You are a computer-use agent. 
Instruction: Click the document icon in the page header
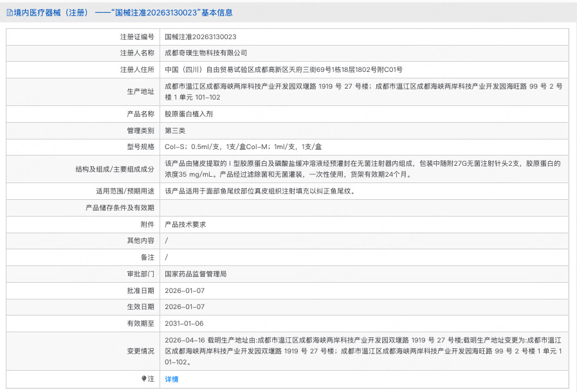(10, 13)
